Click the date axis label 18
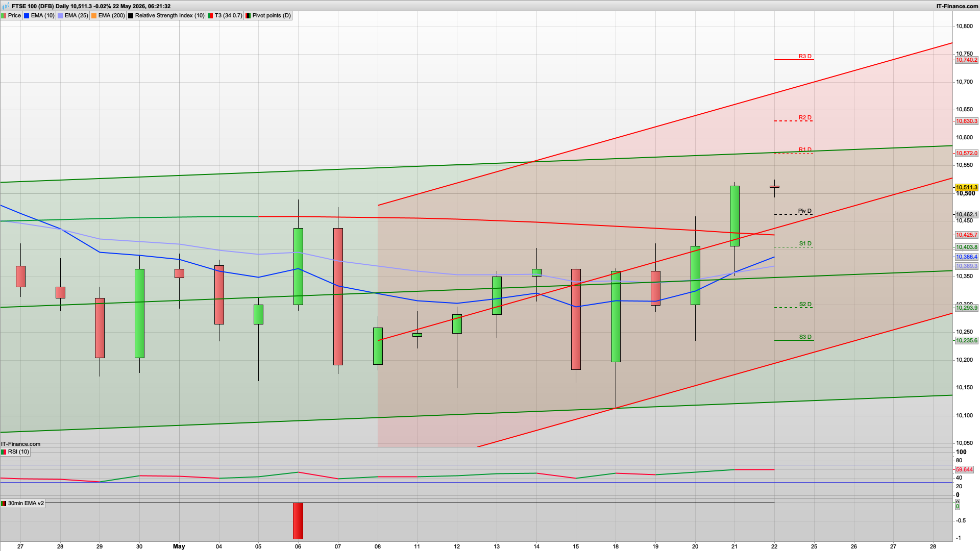This screenshot has height=551, width=980. point(616,546)
